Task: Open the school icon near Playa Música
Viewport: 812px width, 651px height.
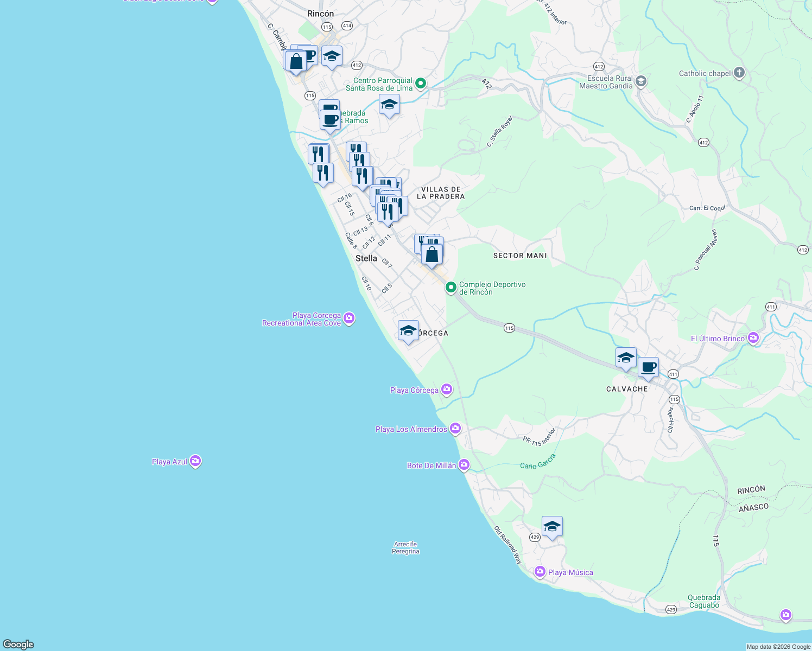Action: click(552, 525)
